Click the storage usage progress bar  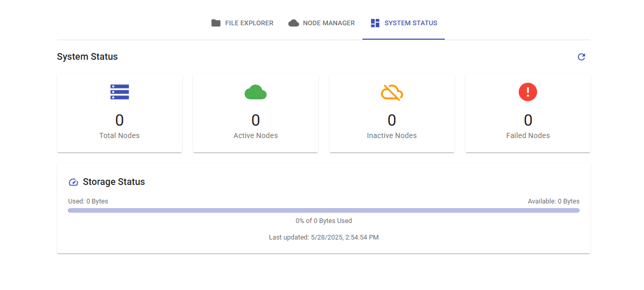[324, 210]
